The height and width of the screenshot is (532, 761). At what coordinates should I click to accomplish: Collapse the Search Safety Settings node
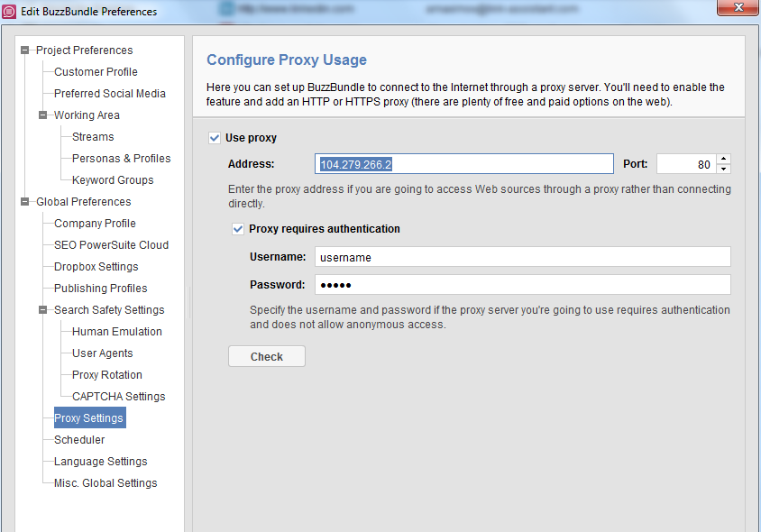click(42, 309)
